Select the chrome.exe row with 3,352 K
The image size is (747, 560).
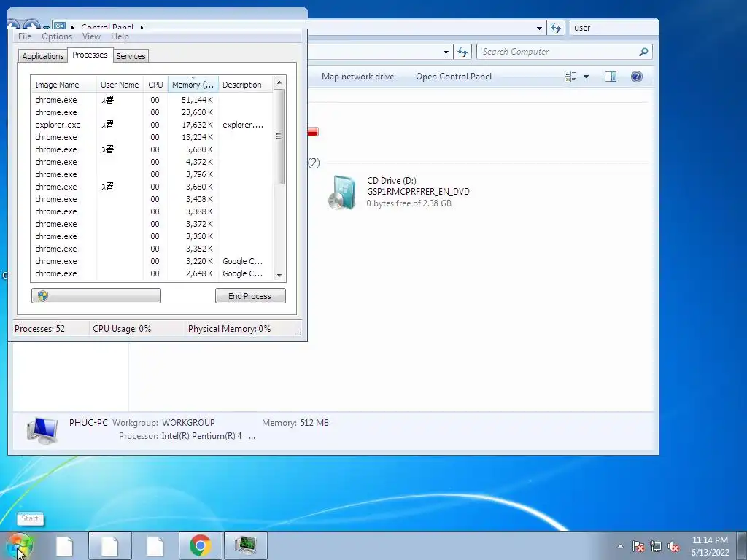(152, 249)
